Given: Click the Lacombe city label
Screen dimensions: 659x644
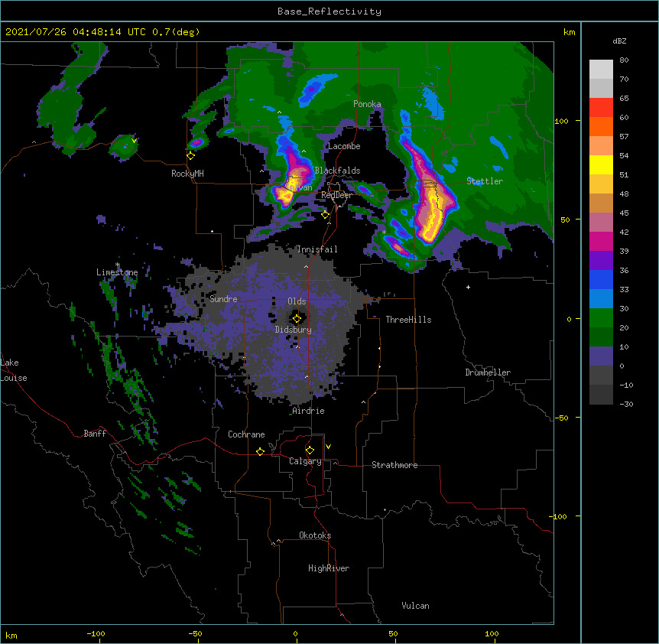Looking at the screenshot, I should pyautogui.click(x=344, y=146).
